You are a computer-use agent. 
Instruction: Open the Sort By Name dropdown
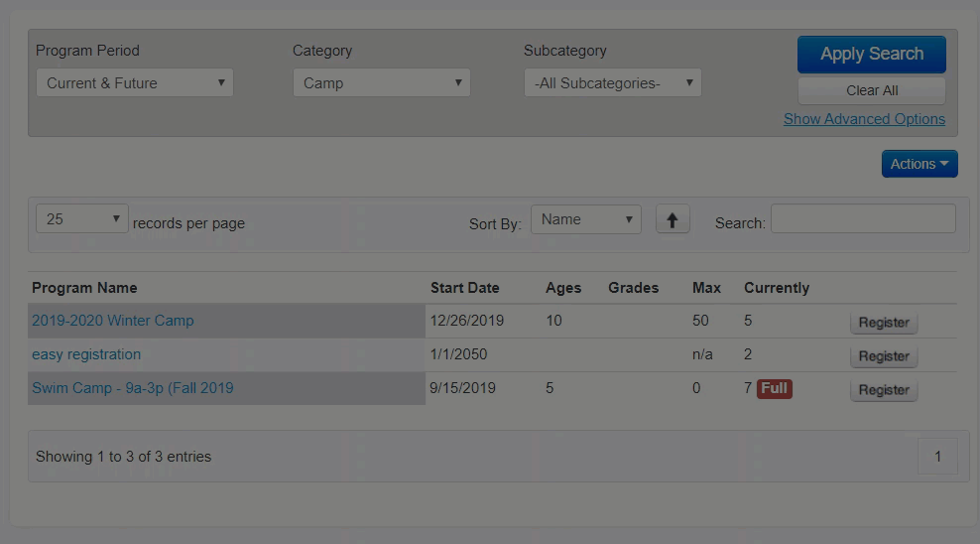point(585,220)
